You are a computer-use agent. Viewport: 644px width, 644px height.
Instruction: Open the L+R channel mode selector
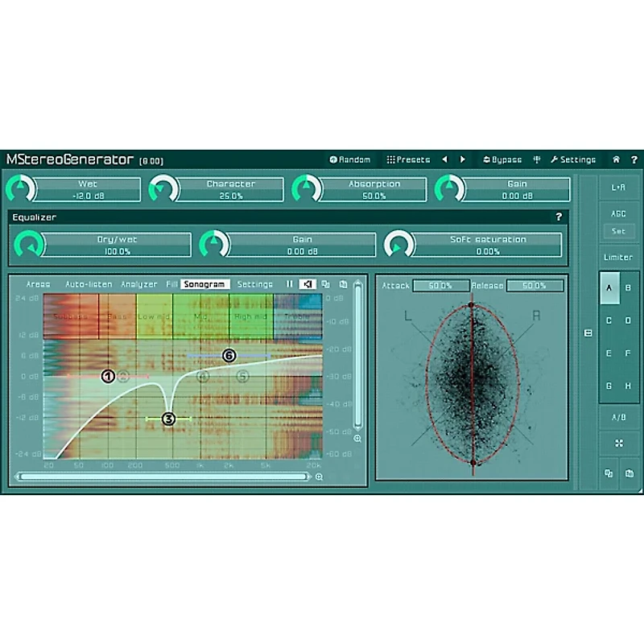point(618,187)
